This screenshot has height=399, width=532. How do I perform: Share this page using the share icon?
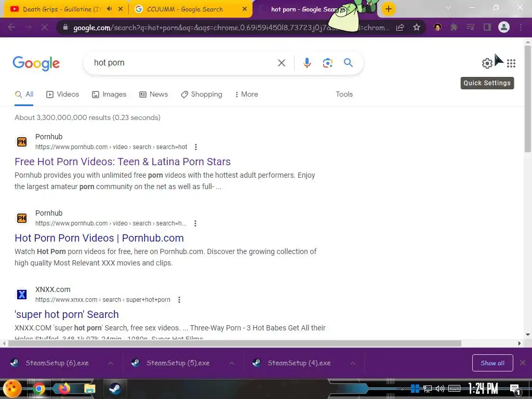tap(400, 28)
